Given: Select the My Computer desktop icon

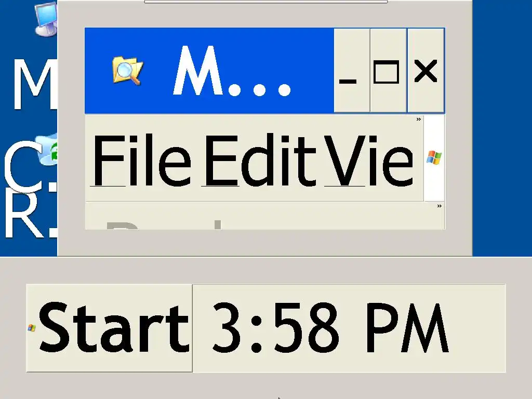Looking at the screenshot, I should coord(46,19).
